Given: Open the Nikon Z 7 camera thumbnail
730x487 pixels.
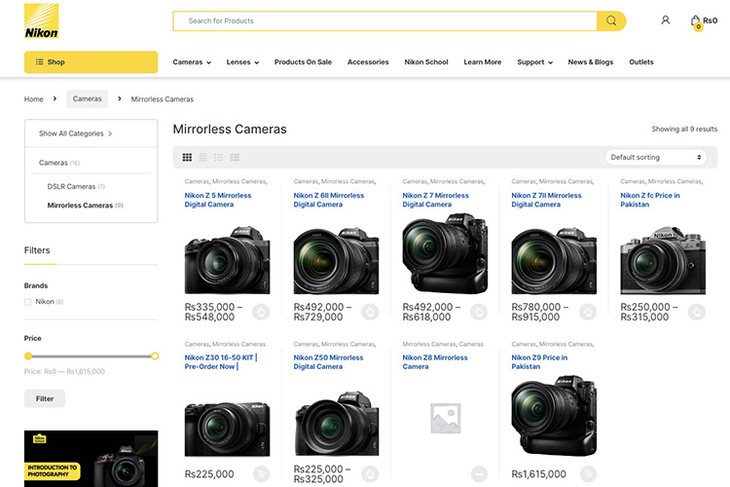Looking at the screenshot, I should pos(445,253).
